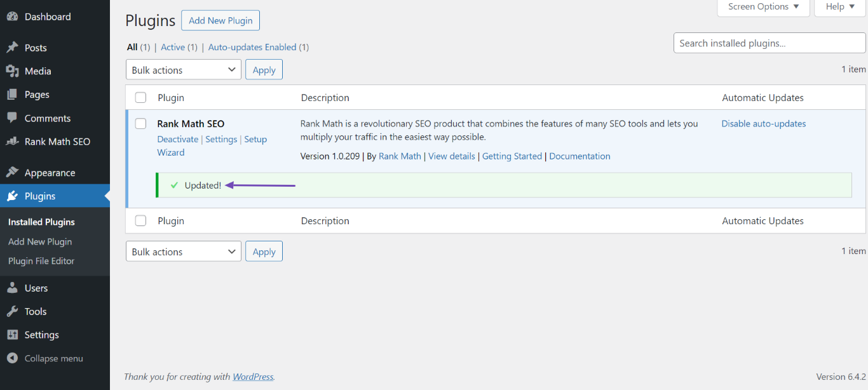Click the Collapse menu label

(54, 359)
